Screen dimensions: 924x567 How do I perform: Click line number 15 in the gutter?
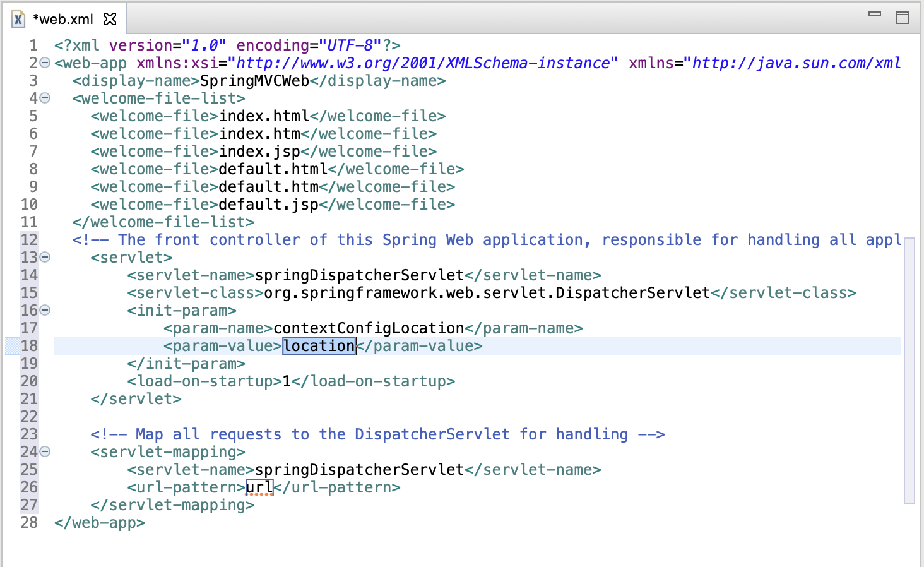click(x=29, y=292)
